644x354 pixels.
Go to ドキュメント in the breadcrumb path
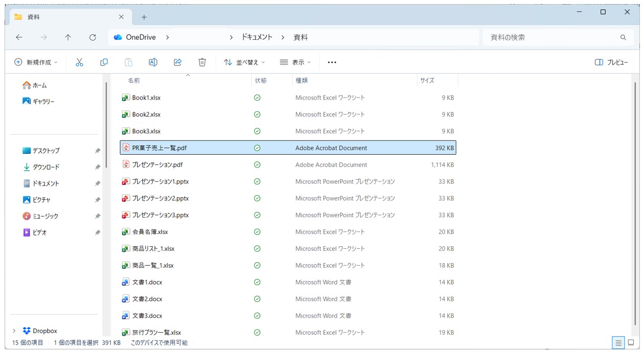pyautogui.click(x=257, y=37)
